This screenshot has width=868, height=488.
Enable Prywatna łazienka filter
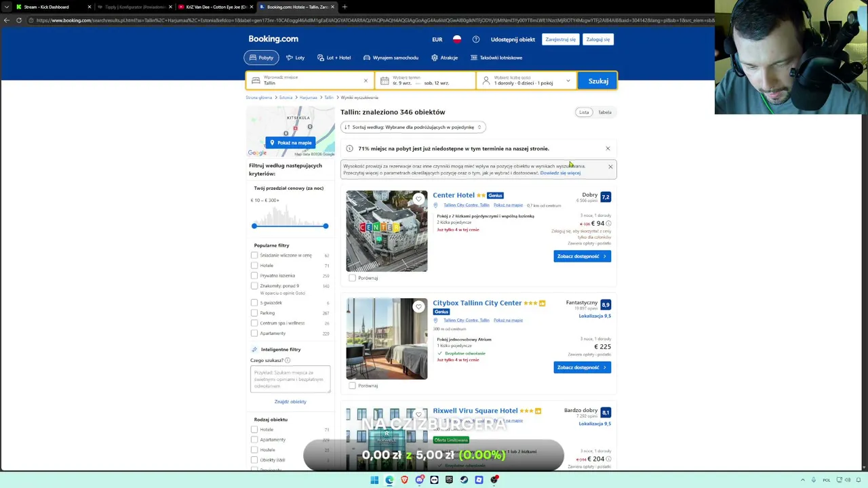tap(254, 276)
